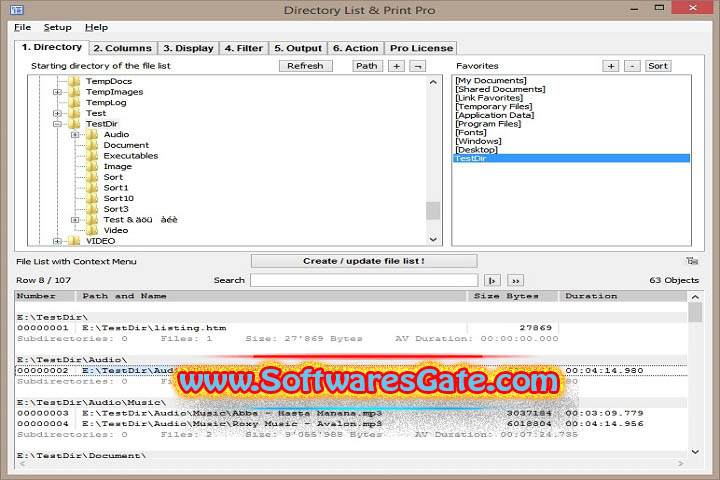Image resolution: width=720 pixels, height=480 pixels.
Task: Click the file list options icon
Action: (692, 261)
